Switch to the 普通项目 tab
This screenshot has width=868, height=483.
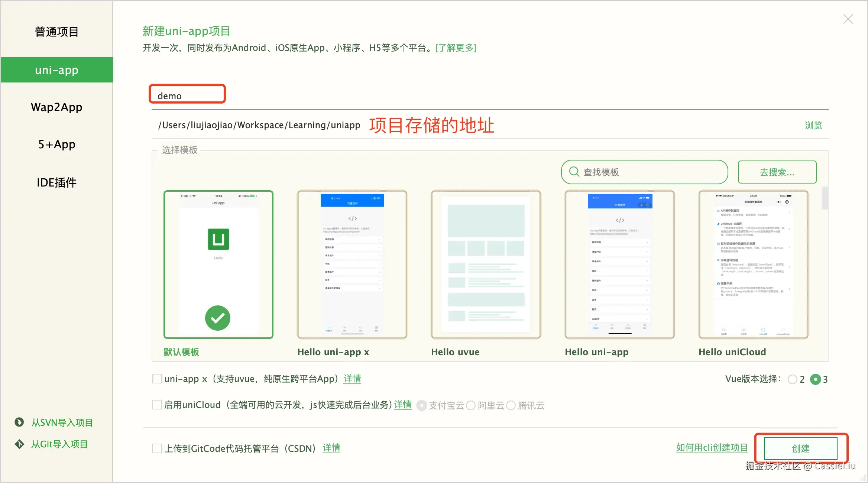(x=56, y=32)
